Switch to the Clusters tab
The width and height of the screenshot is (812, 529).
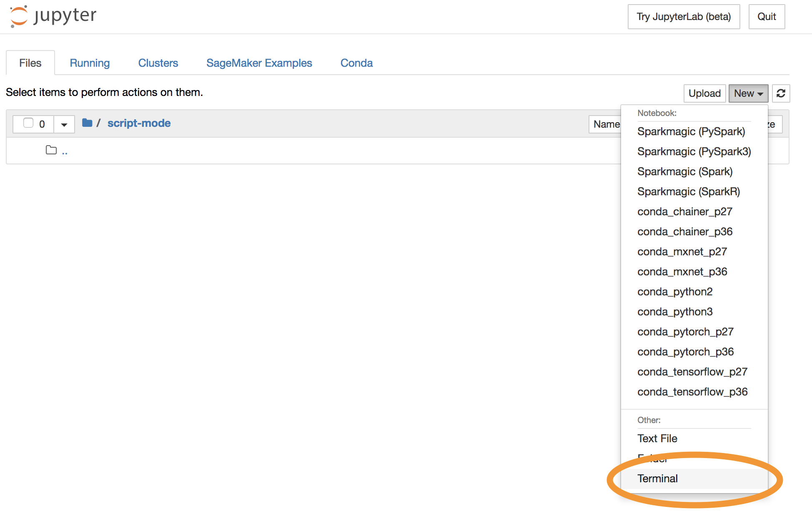tap(158, 63)
